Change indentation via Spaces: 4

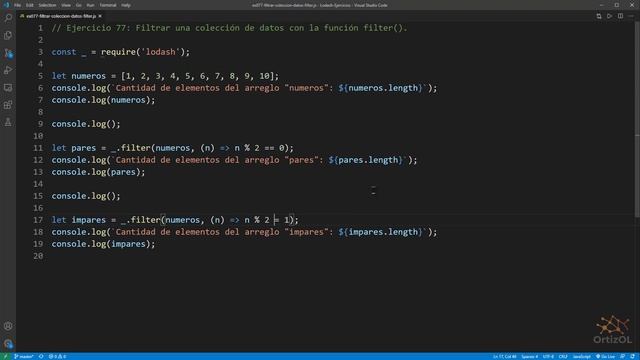pos(529,356)
